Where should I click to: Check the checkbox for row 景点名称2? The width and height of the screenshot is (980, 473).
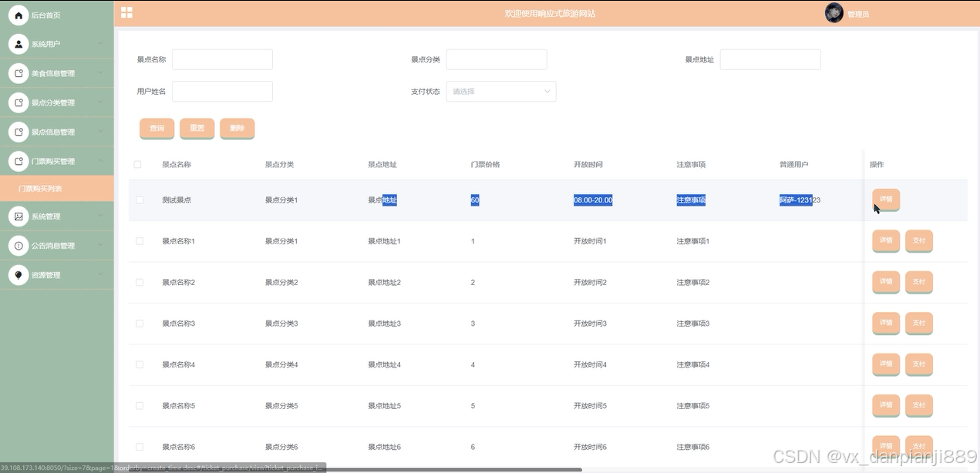[140, 282]
